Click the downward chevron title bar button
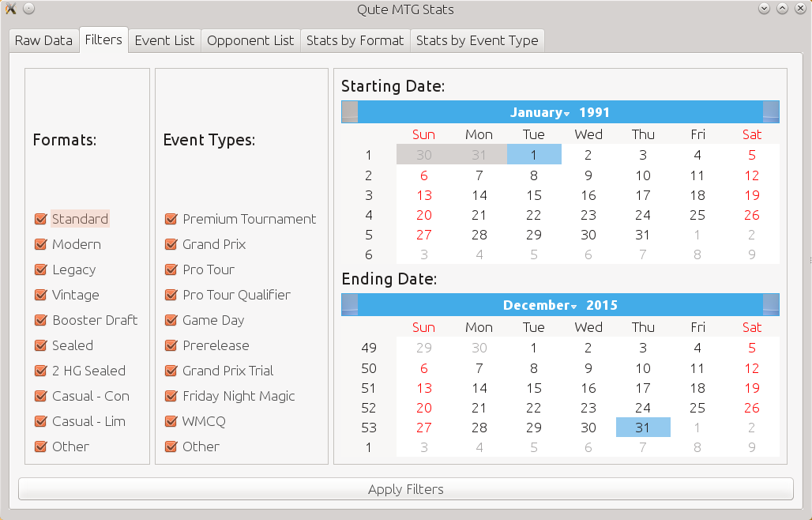The height and width of the screenshot is (520, 812). 765,8
